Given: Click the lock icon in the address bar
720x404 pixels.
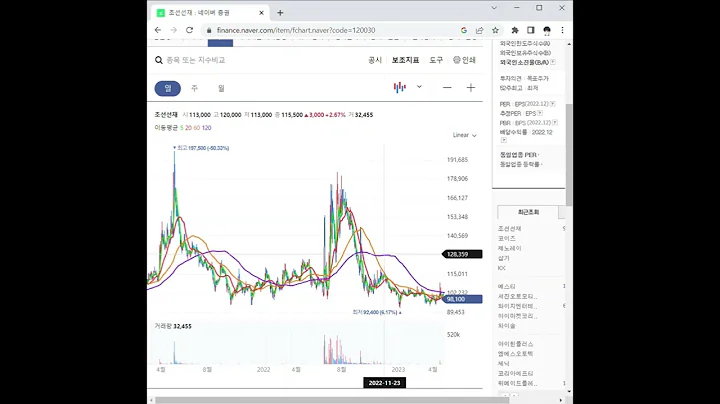Looking at the screenshot, I should pyautogui.click(x=209, y=30).
